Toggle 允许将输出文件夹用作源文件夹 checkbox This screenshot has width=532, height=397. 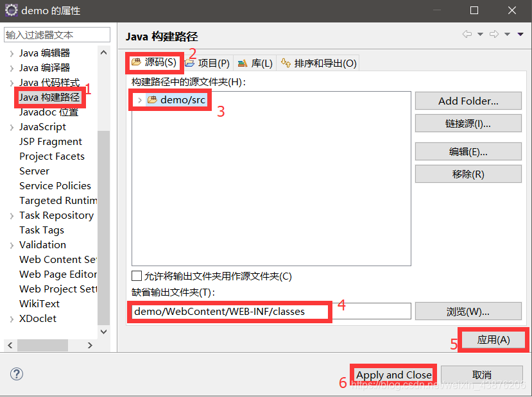tap(137, 276)
